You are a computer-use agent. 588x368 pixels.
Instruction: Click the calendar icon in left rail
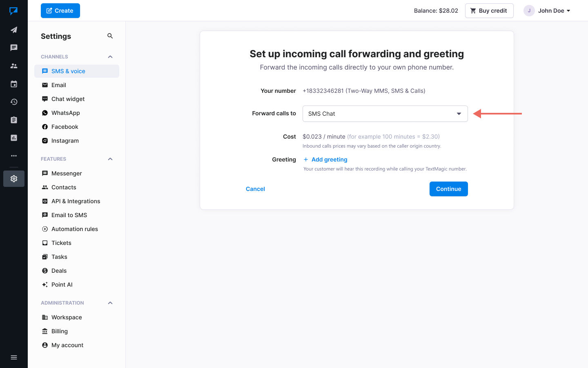(x=14, y=84)
